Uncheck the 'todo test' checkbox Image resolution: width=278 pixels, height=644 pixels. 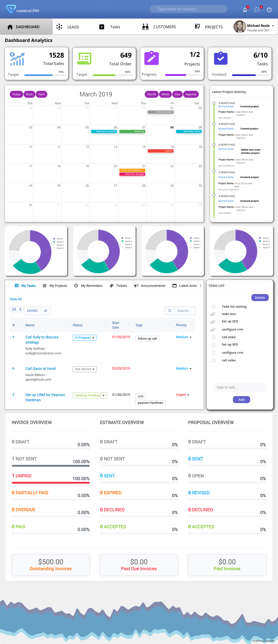click(213, 314)
